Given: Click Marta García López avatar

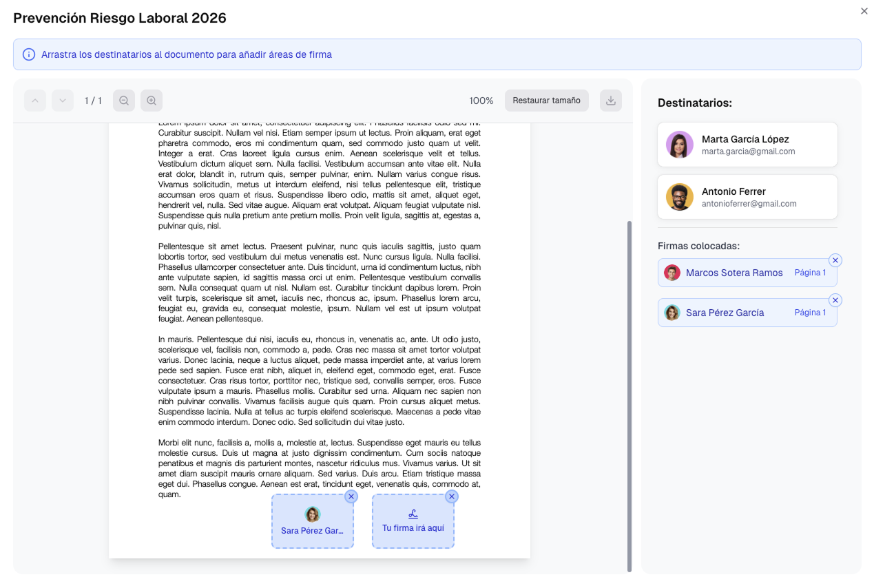Looking at the screenshot, I should 679,145.
